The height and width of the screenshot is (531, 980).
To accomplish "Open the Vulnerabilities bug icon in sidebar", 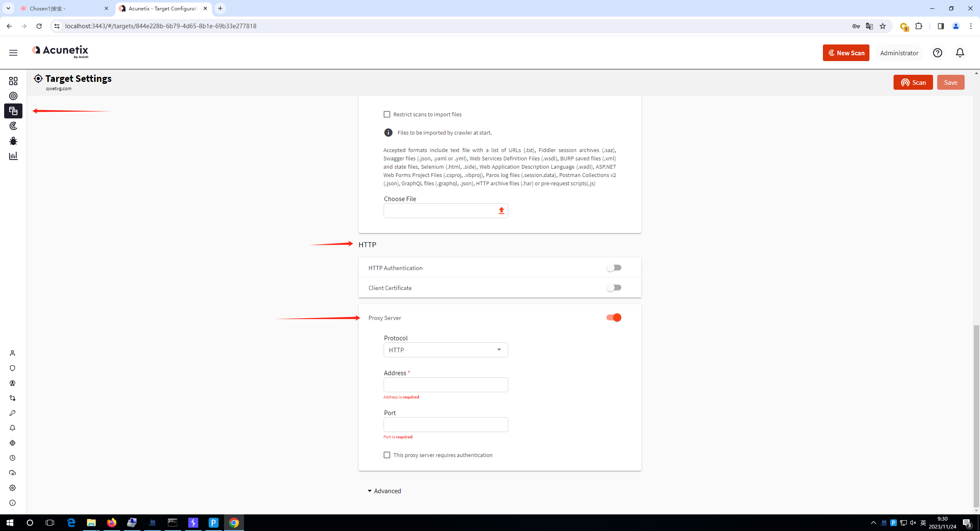I will click(x=13, y=141).
